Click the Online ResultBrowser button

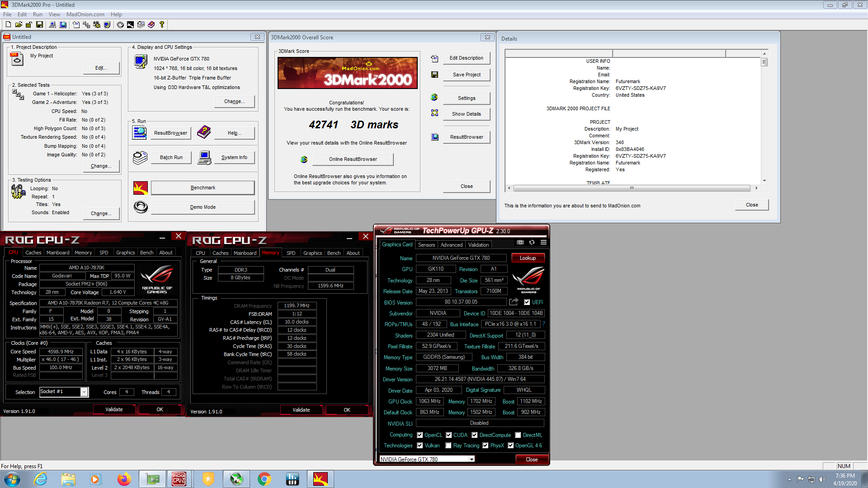click(x=353, y=159)
